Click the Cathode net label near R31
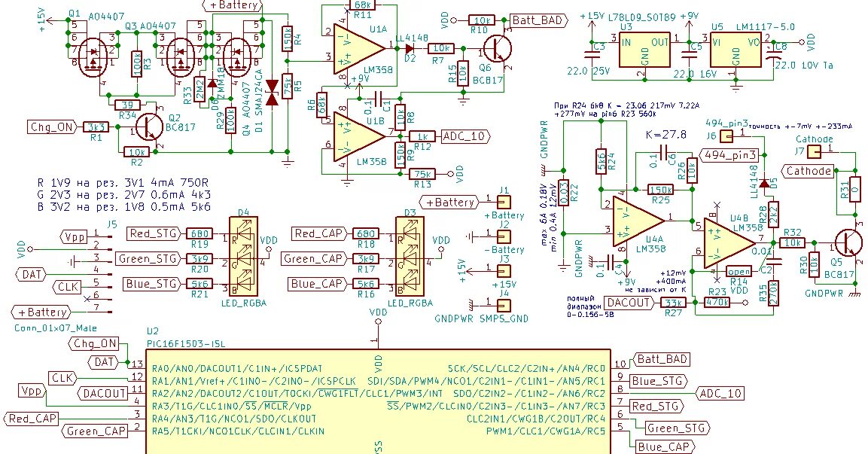The image size is (868, 454). coord(809,170)
